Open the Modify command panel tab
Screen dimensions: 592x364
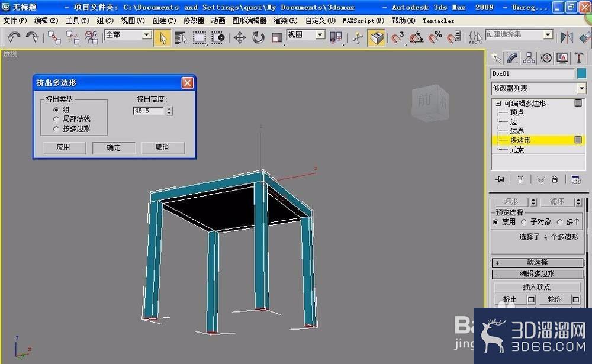tap(512, 58)
